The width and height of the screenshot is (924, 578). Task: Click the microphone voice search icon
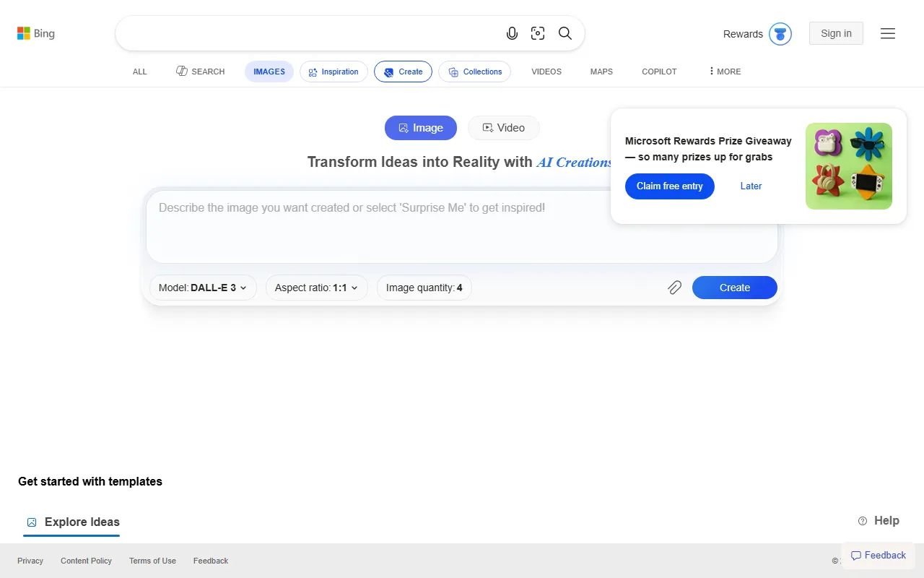click(x=512, y=33)
